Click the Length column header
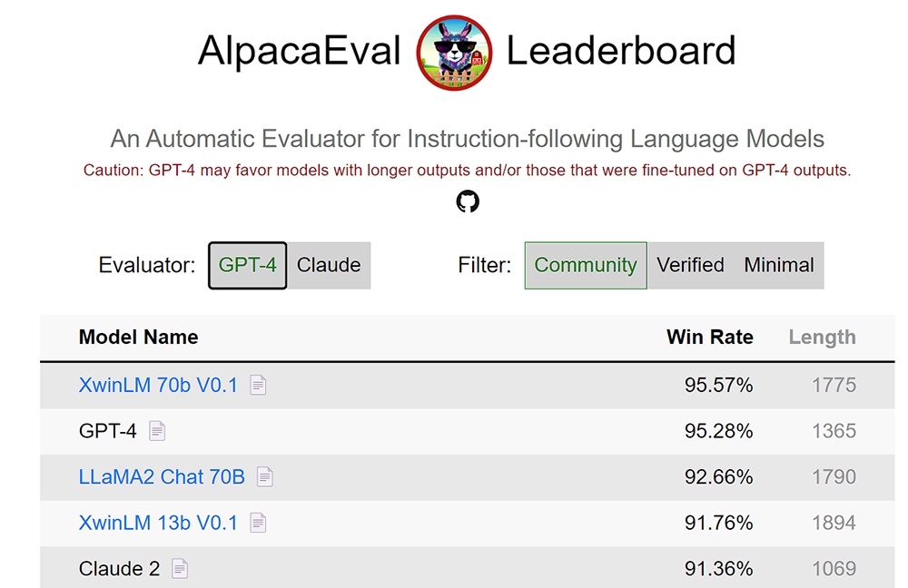The width and height of the screenshot is (908, 588). (x=822, y=337)
